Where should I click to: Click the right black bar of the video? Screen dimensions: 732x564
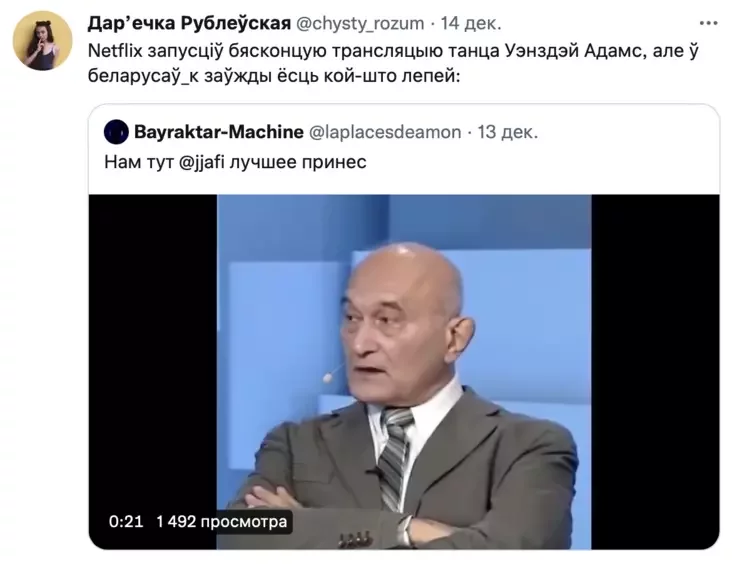tap(655, 372)
